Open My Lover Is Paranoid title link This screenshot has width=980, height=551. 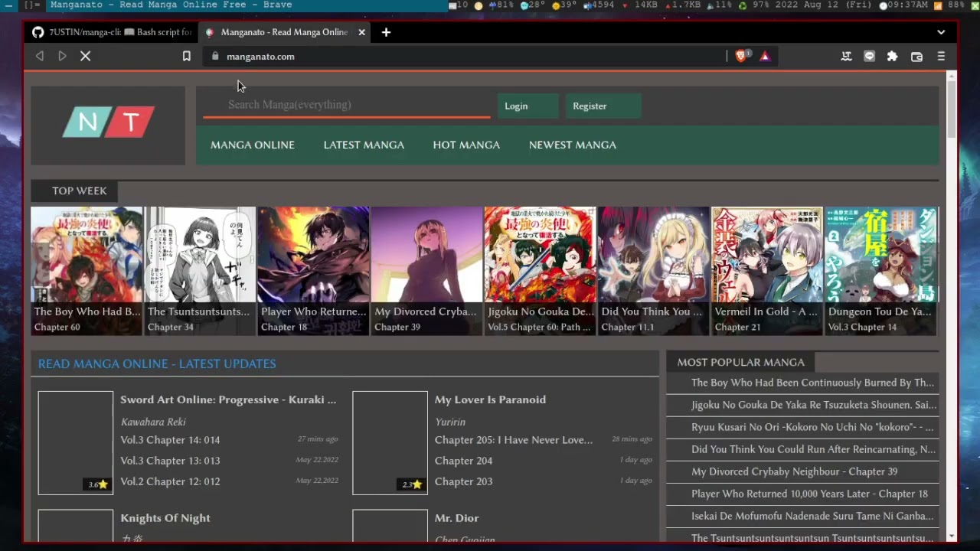point(490,399)
